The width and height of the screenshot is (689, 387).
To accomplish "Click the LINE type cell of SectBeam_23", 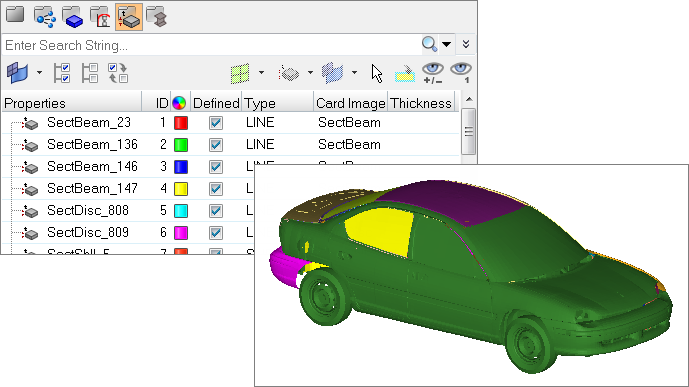I will click(260, 123).
